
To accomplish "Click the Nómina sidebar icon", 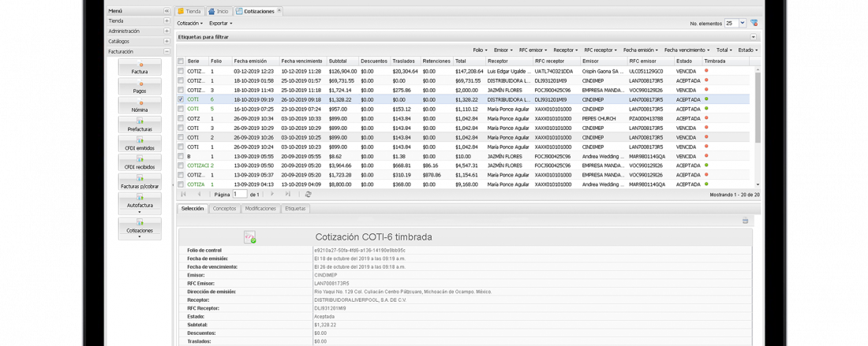I will coord(140,106).
